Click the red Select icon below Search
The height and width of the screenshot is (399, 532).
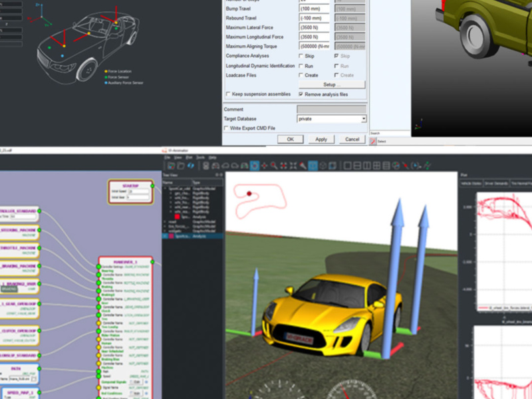(x=373, y=141)
